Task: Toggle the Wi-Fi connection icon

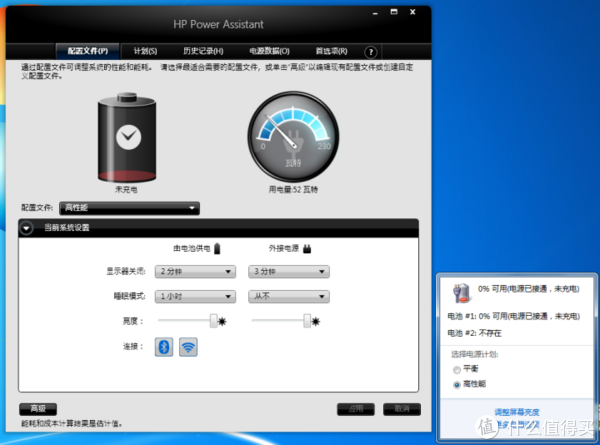Action: [x=188, y=347]
